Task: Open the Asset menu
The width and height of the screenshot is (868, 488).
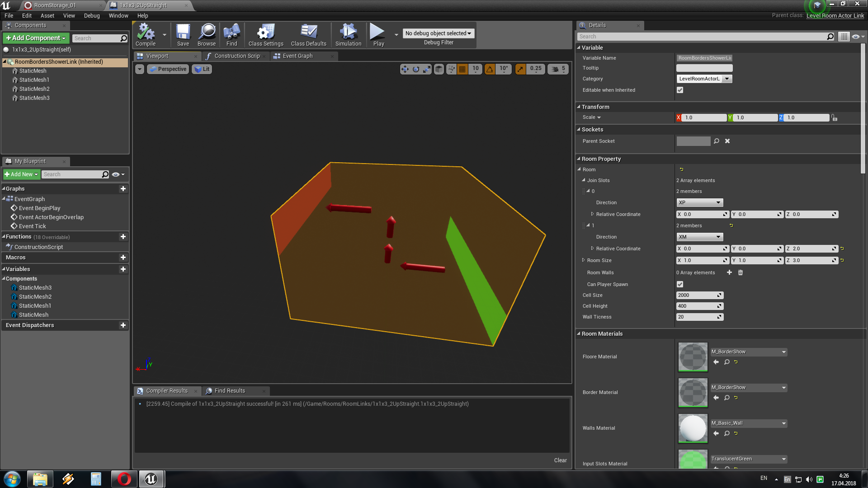Action: [47, 15]
